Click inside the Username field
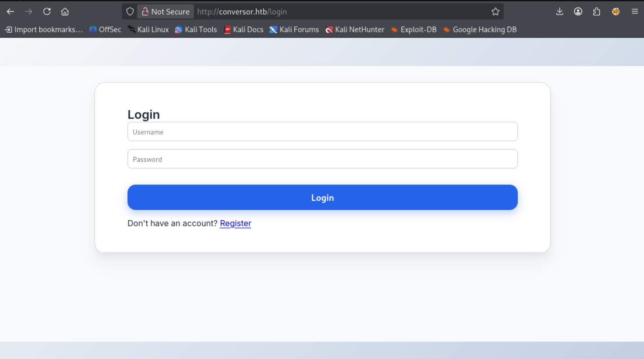 click(322, 131)
